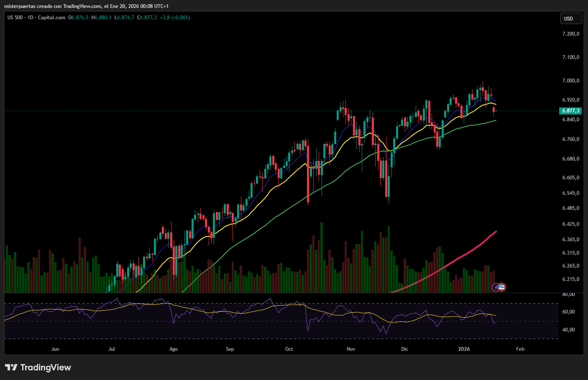588x380 pixels.
Task: Select the open value O6.876,5
Action: (x=79, y=18)
